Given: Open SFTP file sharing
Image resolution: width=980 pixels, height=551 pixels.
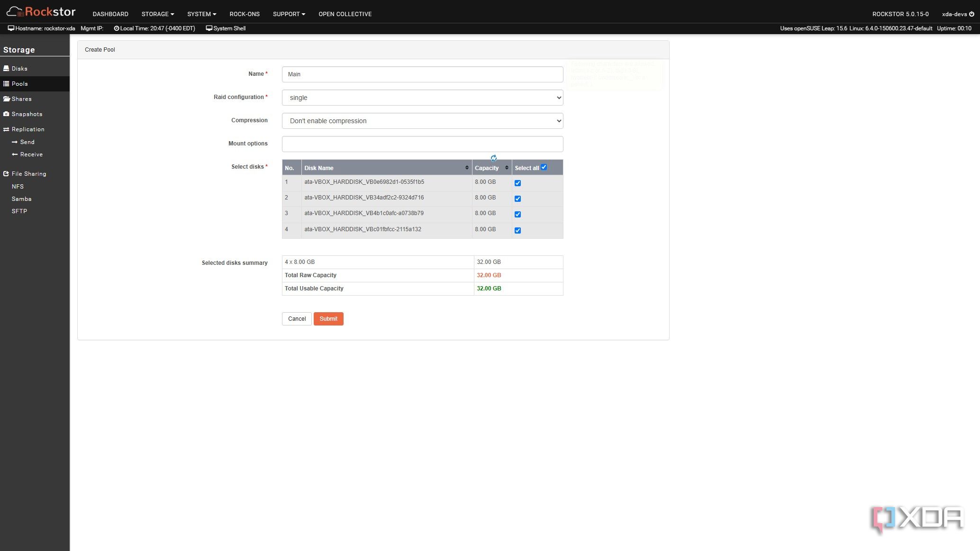Looking at the screenshot, I should click(x=19, y=211).
